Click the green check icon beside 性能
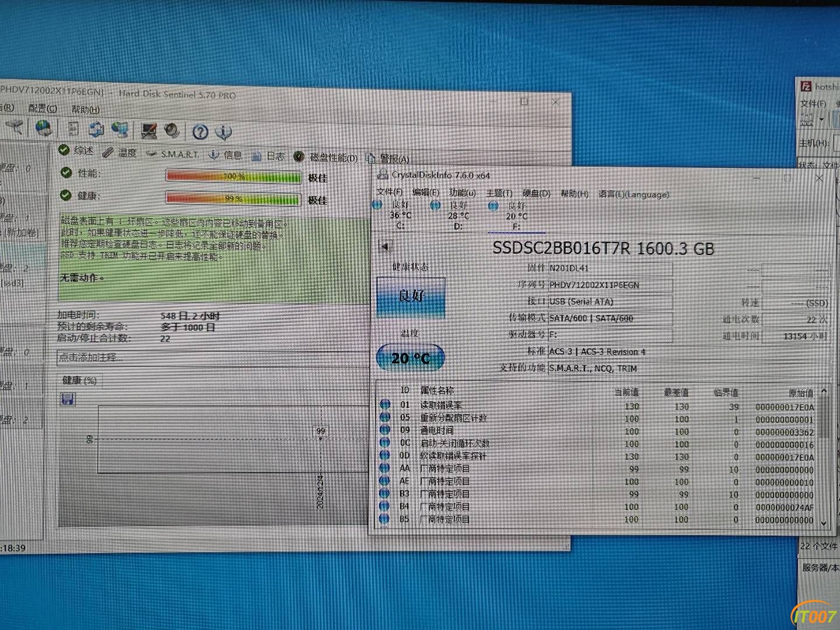 click(x=66, y=173)
